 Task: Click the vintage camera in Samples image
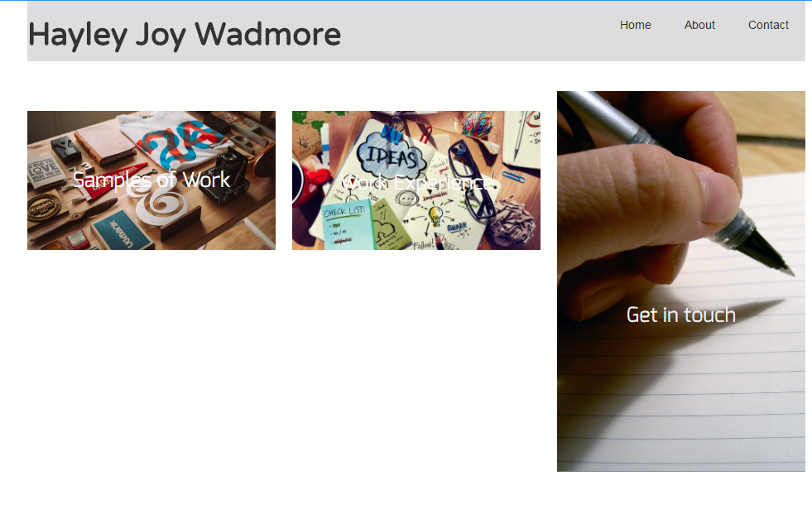[x=225, y=176]
